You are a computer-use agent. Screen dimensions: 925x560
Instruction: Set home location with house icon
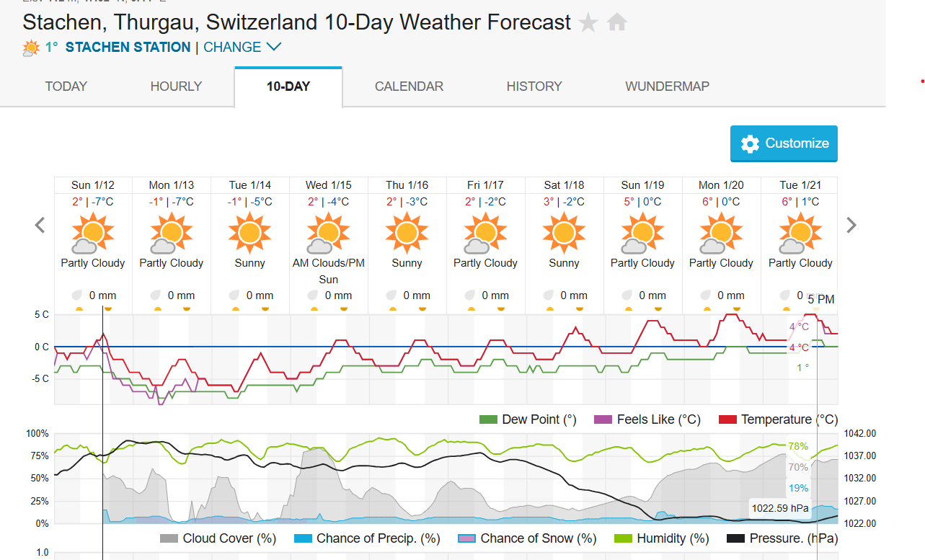coord(616,23)
